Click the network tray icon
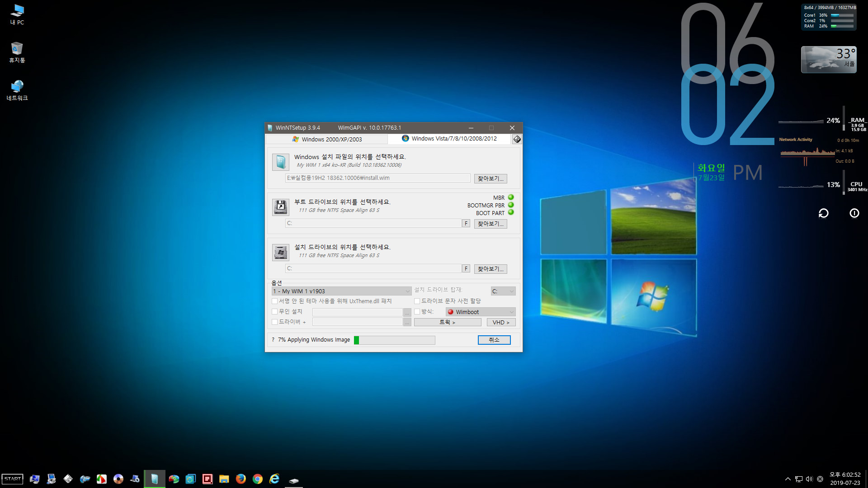Screen dimensions: 868x488 799,479
